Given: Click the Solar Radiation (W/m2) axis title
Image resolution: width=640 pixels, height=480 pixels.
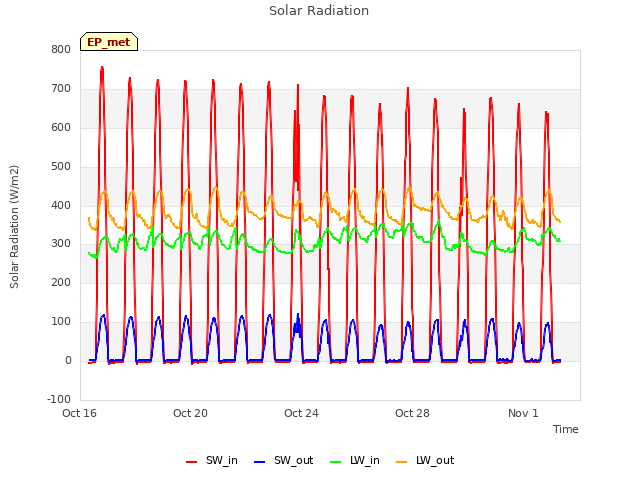Looking at the screenshot, I should pos(14,227).
